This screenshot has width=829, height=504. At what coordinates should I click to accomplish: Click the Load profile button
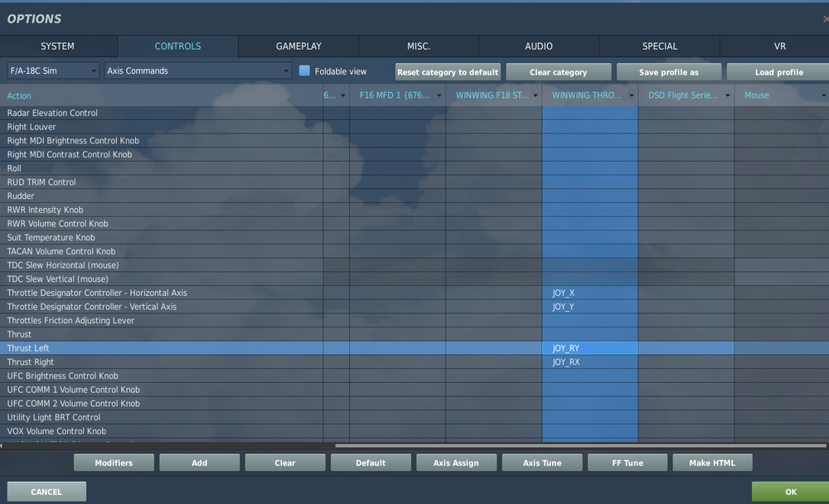click(778, 72)
